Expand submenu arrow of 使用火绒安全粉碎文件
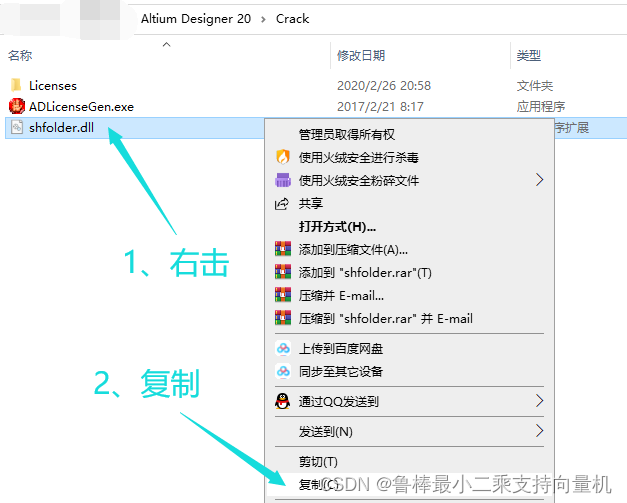Viewport: 627px width, 503px height. (x=539, y=180)
